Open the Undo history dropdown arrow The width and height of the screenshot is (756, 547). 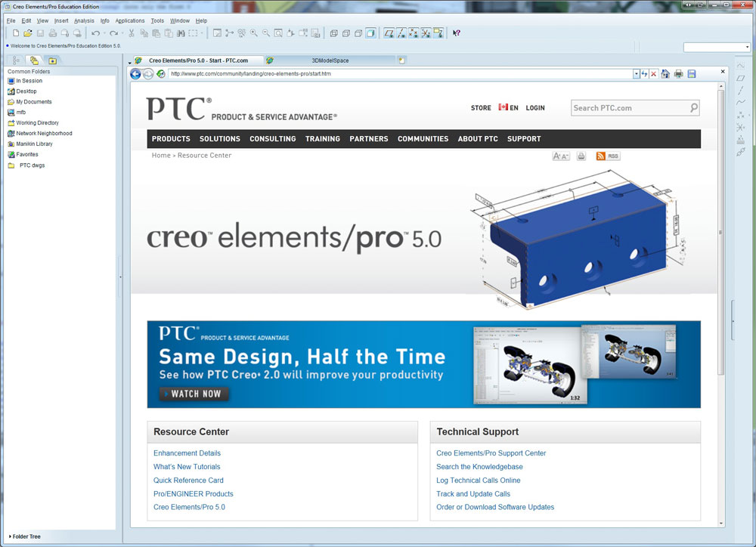point(104,33)
